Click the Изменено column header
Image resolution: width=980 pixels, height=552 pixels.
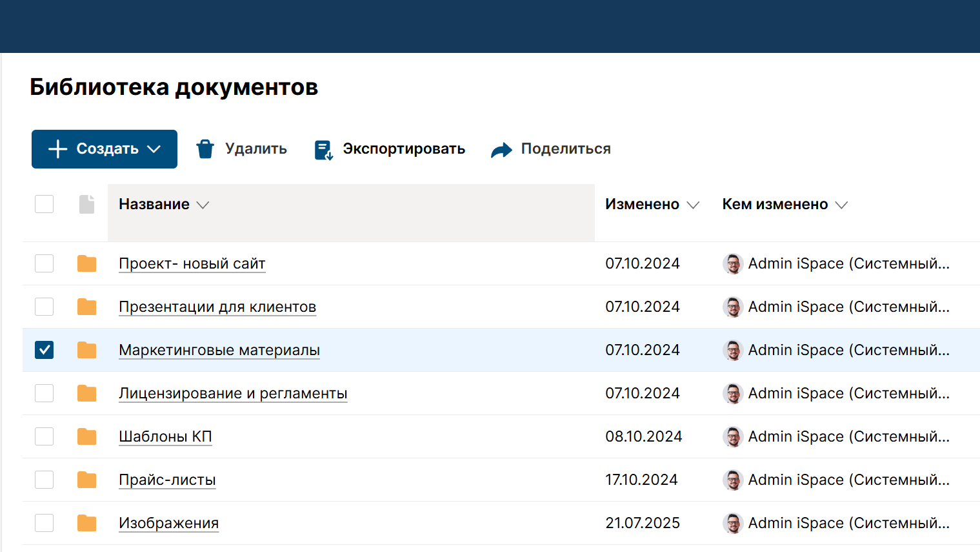[642, 205]
